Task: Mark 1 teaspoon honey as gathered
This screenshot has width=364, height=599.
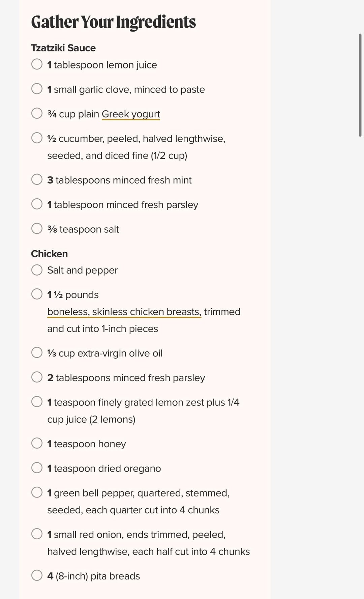Action: click(x=37, y=443)
